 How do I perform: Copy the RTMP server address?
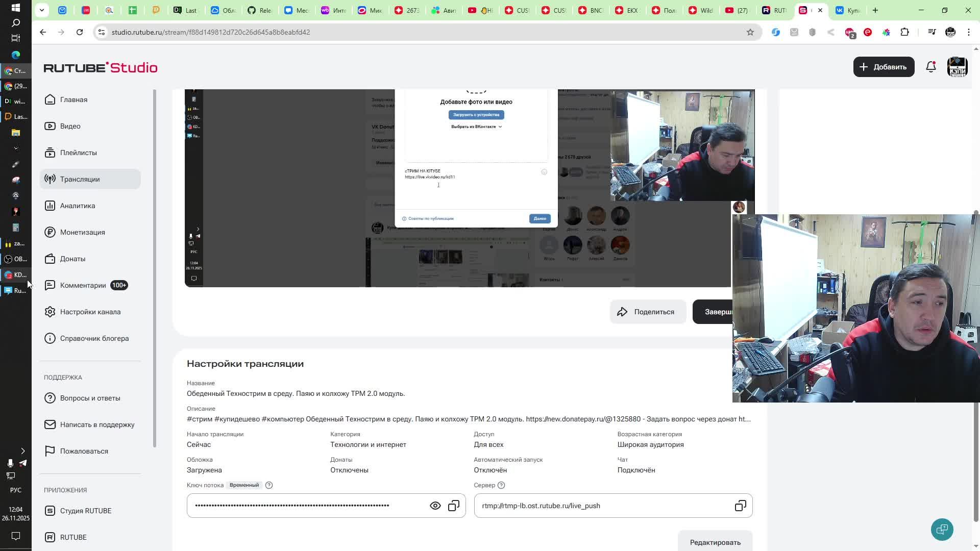(x=740, y=506)
